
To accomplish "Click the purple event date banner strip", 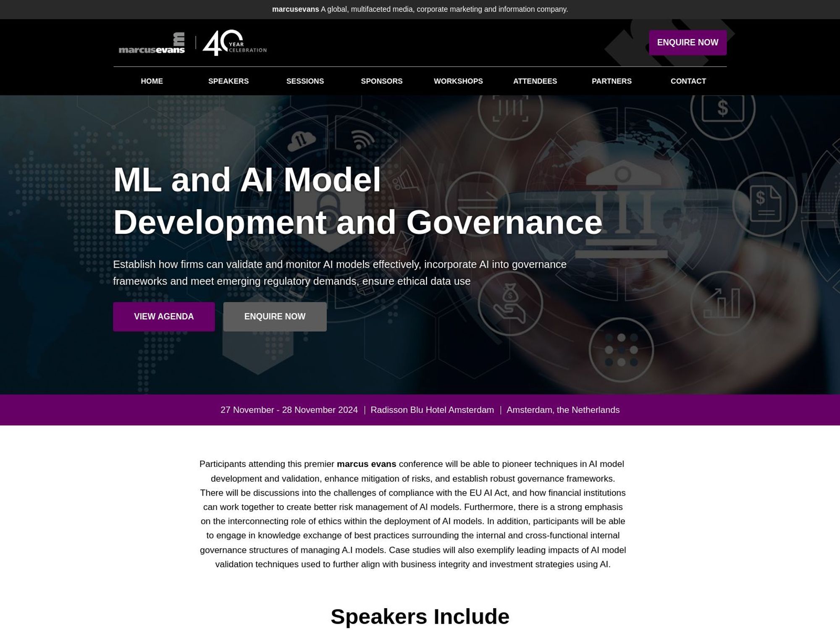I will pyautogui.click(x=420, y=409).
